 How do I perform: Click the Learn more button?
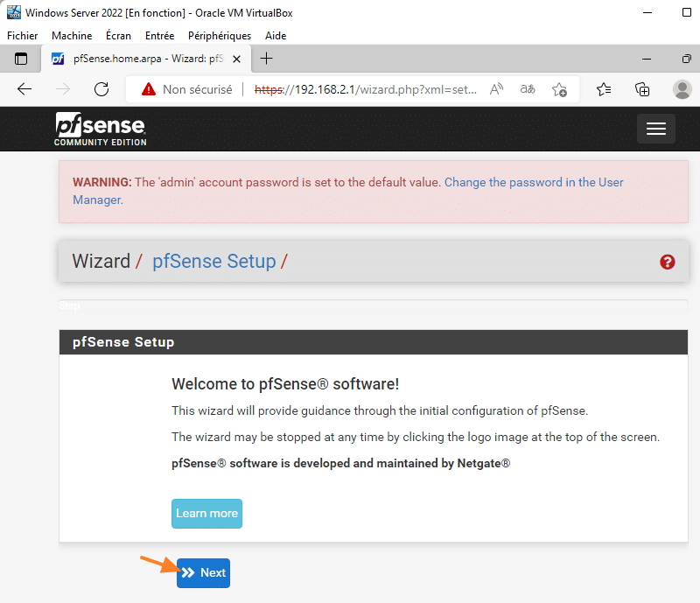click(206, 513)
